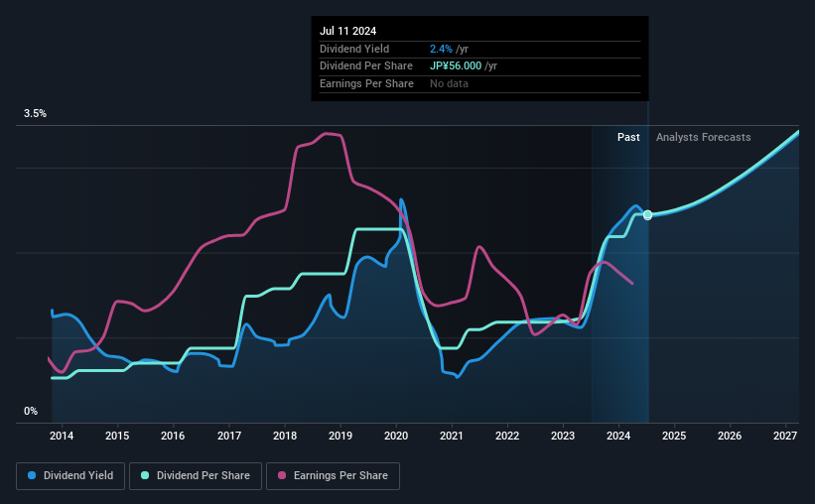Toggle the Dividend Per Share legend button
The height and width of the screenshot is (504, 815).
point(196,476)
